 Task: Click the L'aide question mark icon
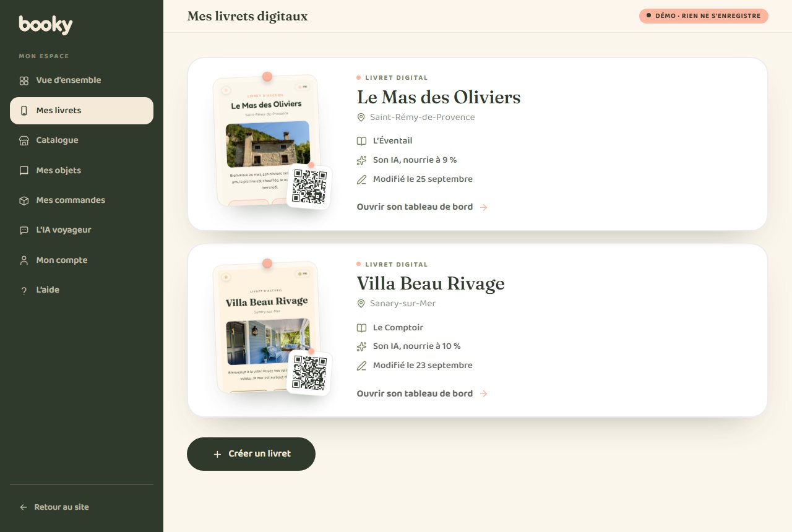(24, 290)
